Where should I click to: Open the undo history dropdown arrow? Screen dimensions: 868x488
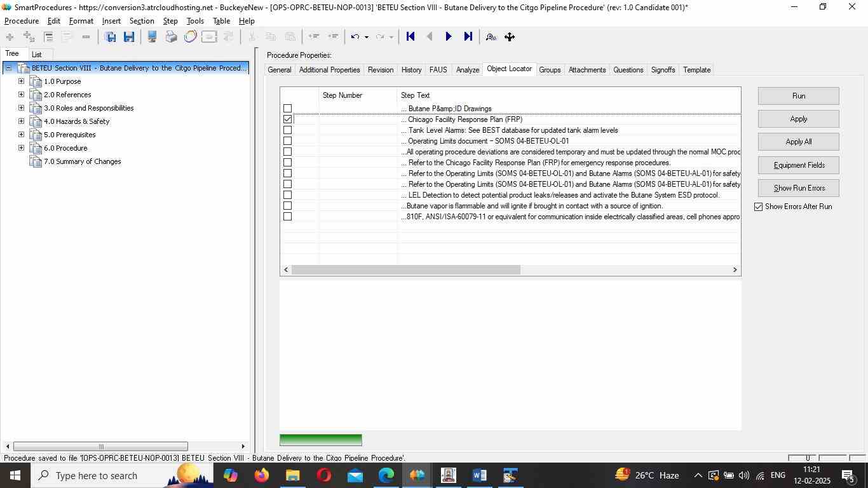367,37
